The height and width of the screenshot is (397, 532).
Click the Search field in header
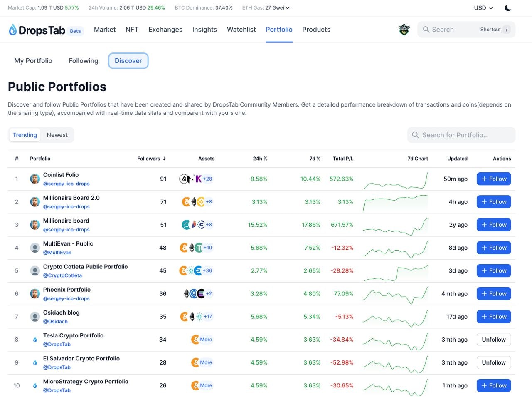(466, 30)
